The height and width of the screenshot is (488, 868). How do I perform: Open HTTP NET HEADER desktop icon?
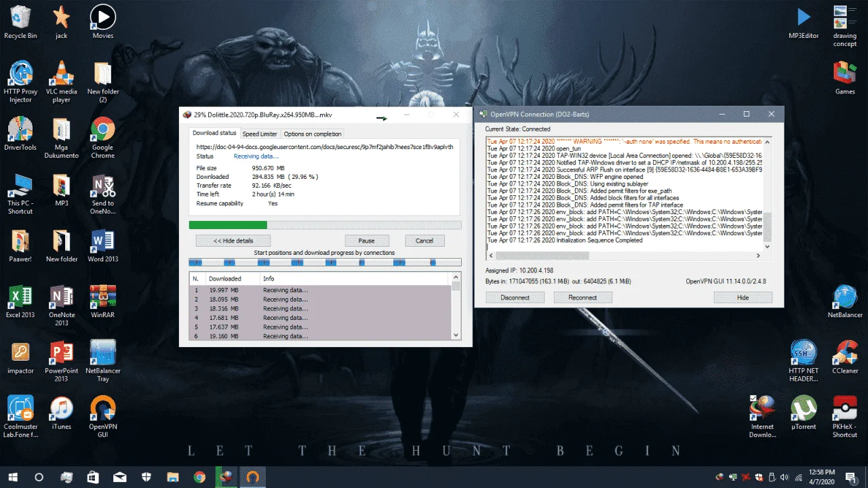(804, 361)
